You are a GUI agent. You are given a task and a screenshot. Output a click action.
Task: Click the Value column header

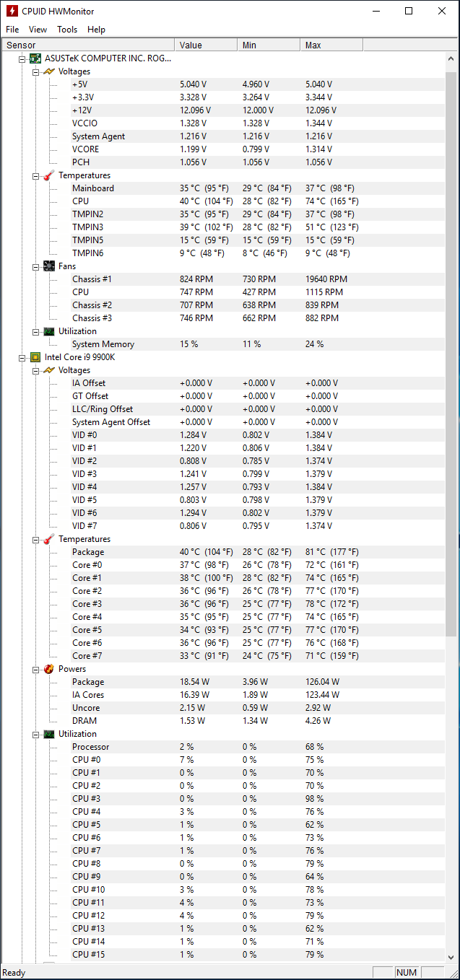[206, 45]
